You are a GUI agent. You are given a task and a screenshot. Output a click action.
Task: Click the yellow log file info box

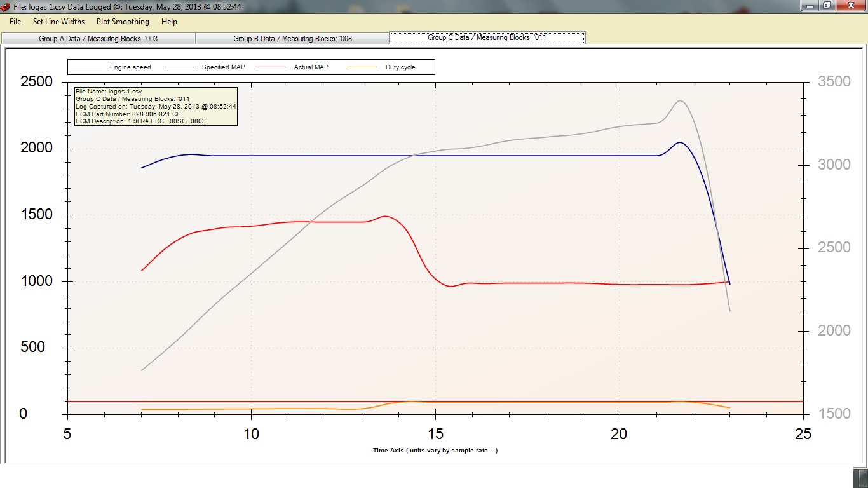pyautogui.click(x=156, y=106)
